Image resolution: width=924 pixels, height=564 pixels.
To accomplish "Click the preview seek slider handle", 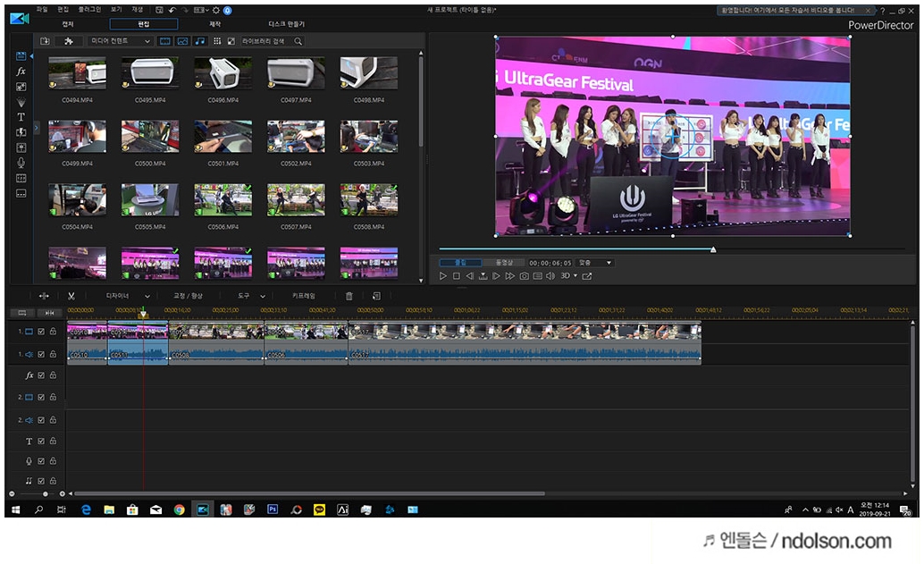I will (713, 250).
